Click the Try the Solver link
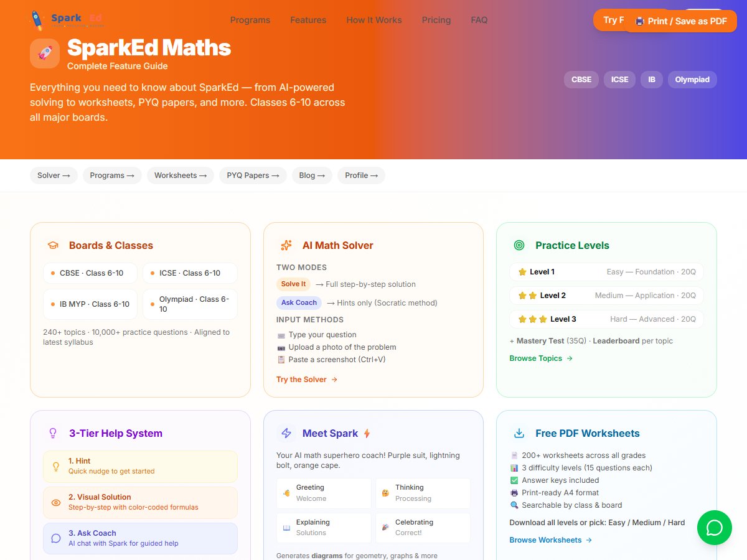 [307, 380]
